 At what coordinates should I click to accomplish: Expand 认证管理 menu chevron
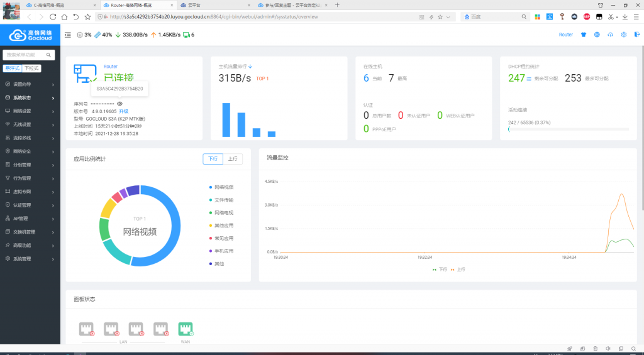(x=53, y=205)
